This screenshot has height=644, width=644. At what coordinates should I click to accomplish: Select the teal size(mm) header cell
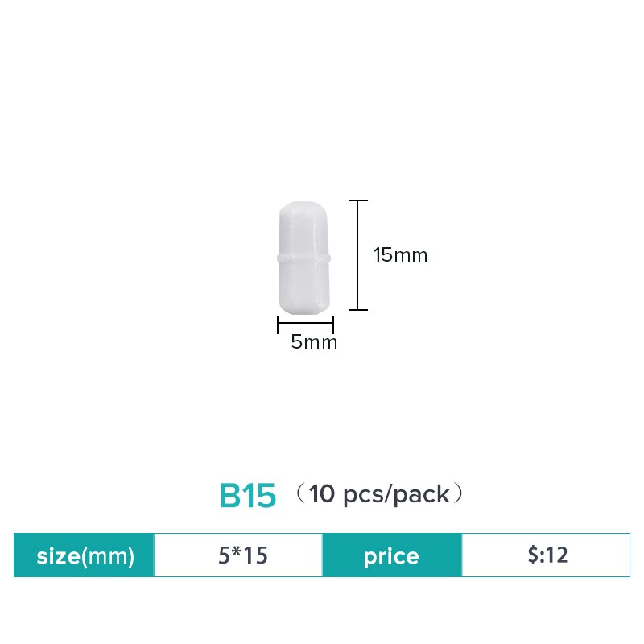84,555
